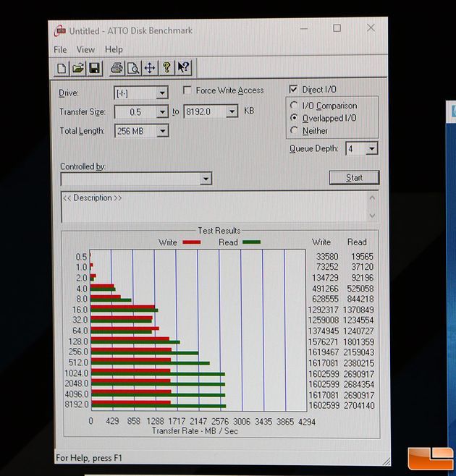Click the 'Transfer Rate - MB / Sec' axis label
Image resolution: width=456 pixels, height=476 pixels.
click(195, 431)
